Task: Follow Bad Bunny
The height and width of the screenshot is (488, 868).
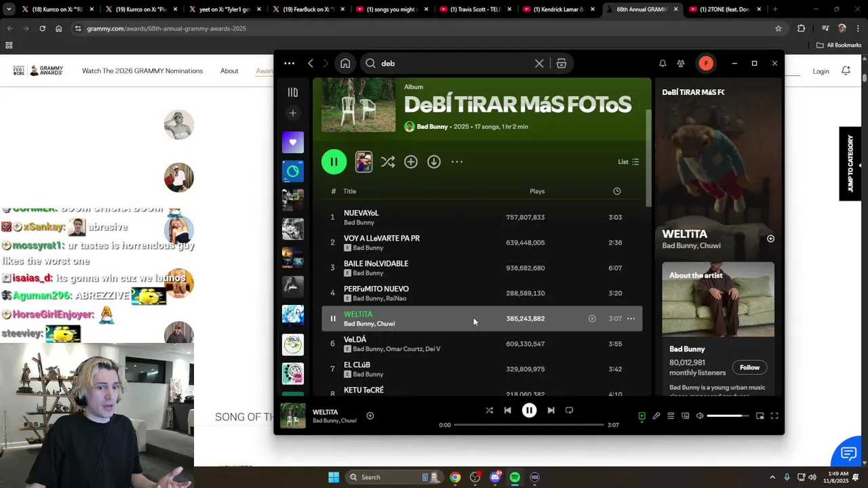Action: (x=749, y=367)
